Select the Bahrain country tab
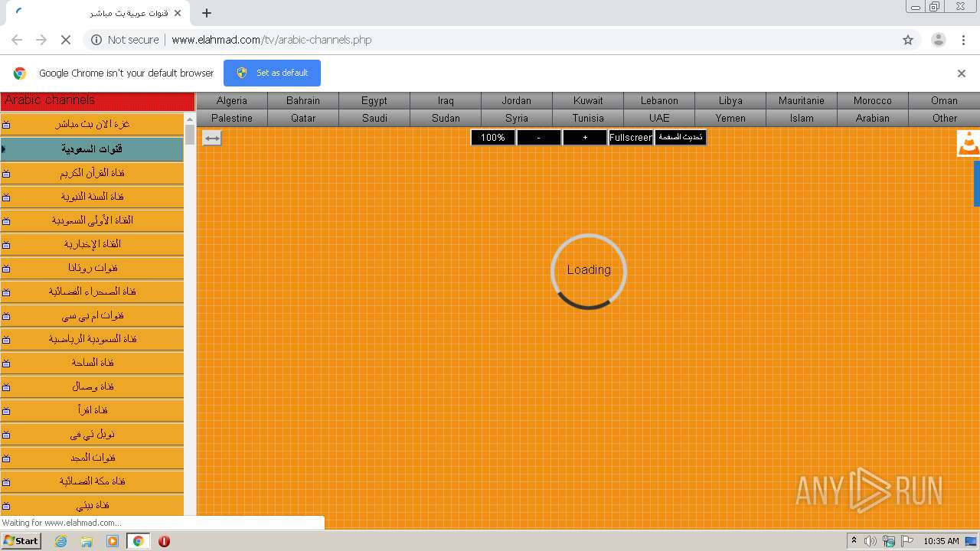The height and width of the screenshot is (551, 980). tap(303, 100)
